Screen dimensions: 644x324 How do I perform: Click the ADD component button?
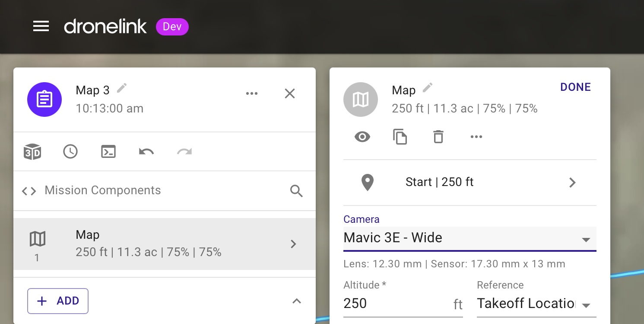click(58, 301)
